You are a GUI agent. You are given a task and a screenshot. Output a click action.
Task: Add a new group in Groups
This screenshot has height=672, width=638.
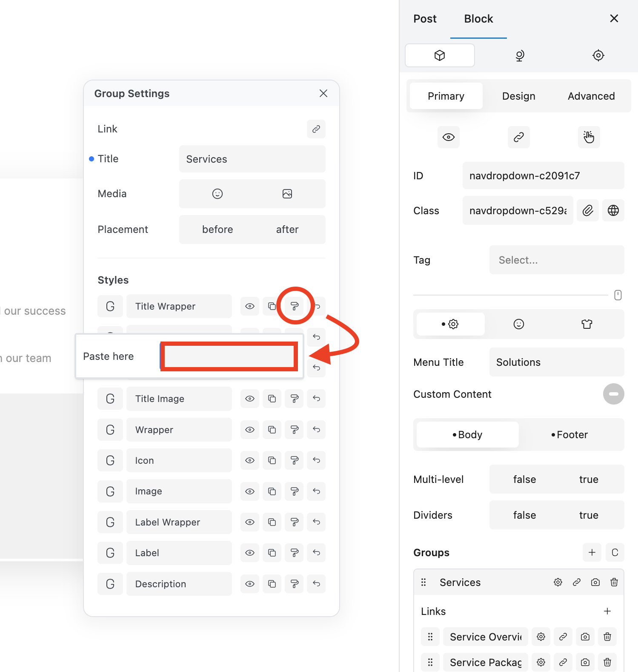592,552
